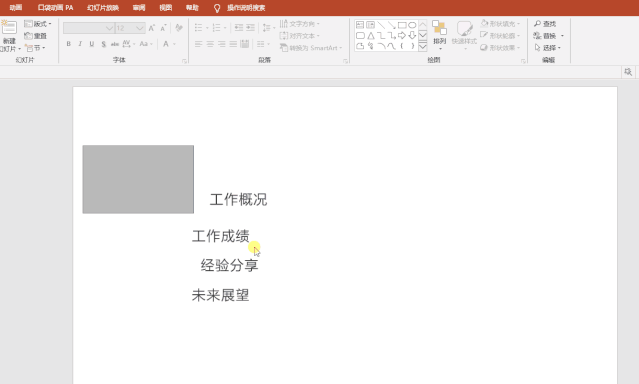The image size is (639, 384).
Task: Open the 视图 view tab
Action: click(165, 8)
